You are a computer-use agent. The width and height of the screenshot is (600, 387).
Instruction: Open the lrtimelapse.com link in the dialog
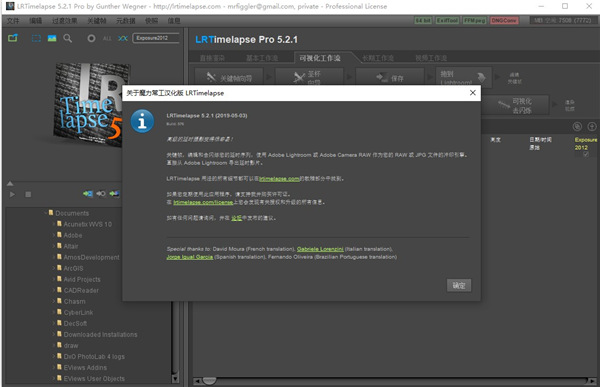[279, 179]
